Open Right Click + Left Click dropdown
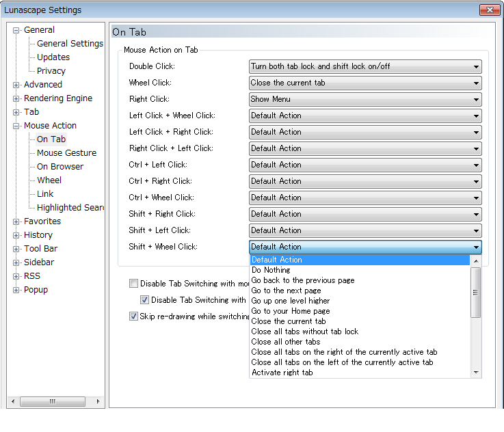 point(365,148)
